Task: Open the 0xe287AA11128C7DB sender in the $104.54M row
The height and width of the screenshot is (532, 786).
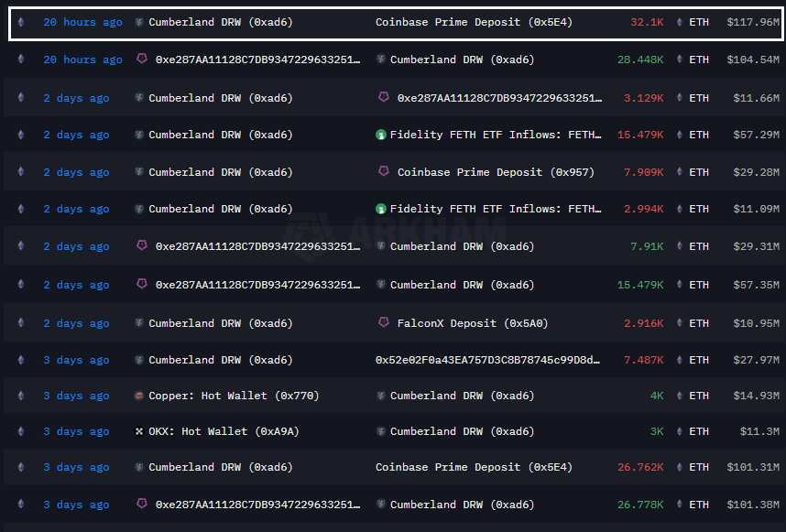Action: [x=257, y=60]
